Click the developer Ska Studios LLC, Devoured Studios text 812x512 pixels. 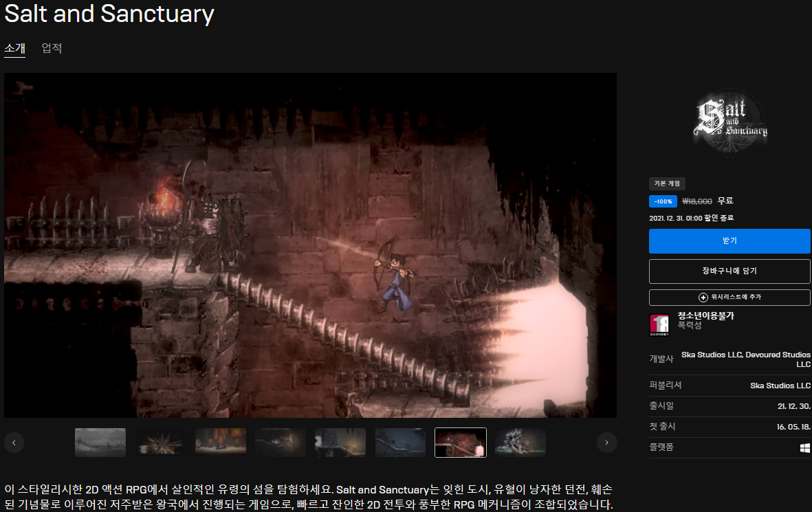pos(746,359)
